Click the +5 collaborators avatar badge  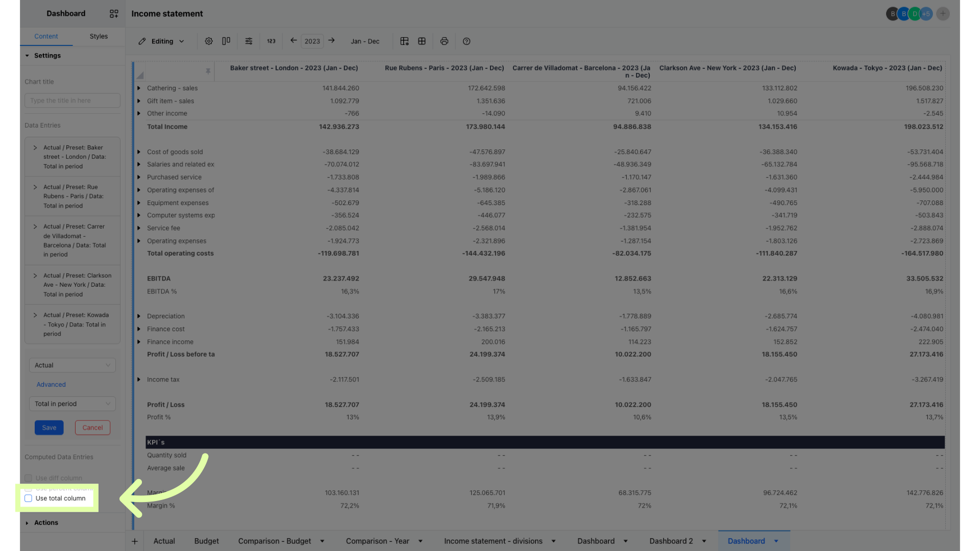click(926, 14)
